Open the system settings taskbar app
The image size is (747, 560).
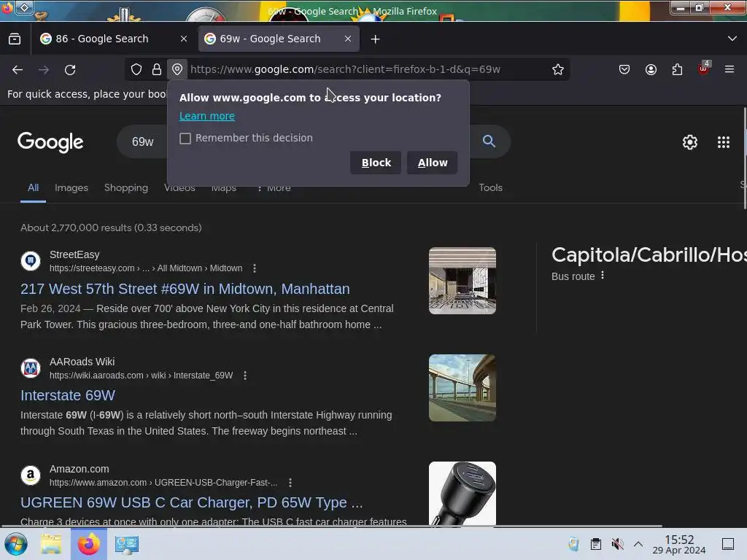[x=127, y=544]
